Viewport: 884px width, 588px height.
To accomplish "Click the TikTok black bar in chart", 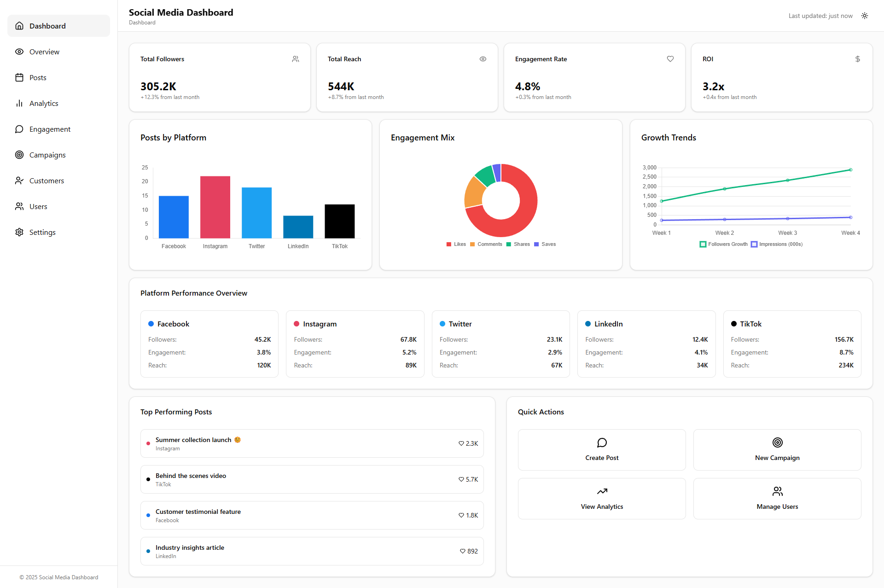I will (339, 221).
